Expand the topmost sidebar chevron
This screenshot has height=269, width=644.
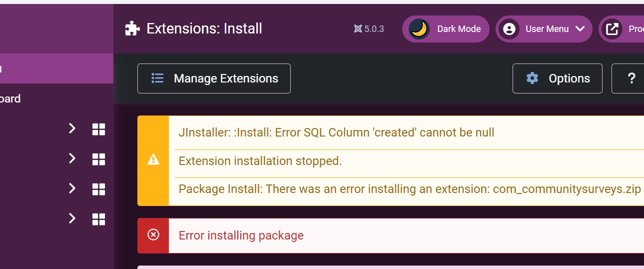coord(72,129)
